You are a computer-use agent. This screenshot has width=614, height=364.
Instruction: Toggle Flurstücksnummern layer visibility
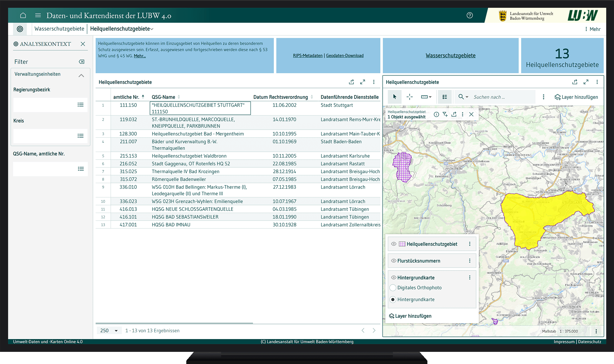point(394,261)
